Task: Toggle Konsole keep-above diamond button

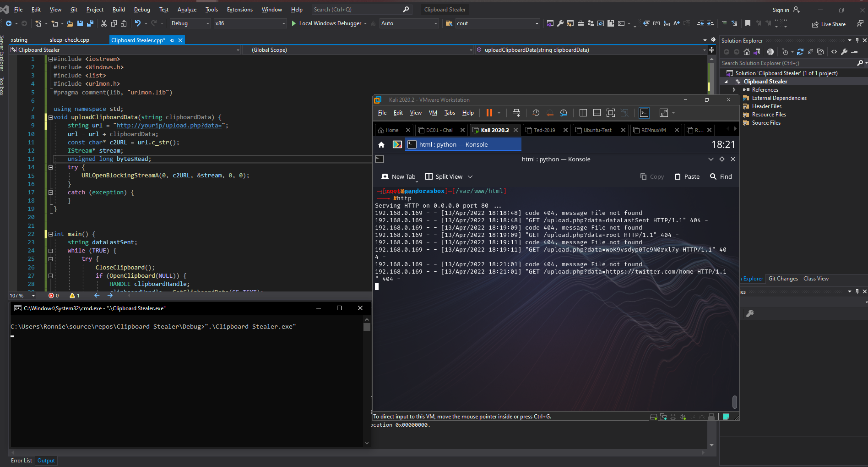Action: (x=722, y=159)
